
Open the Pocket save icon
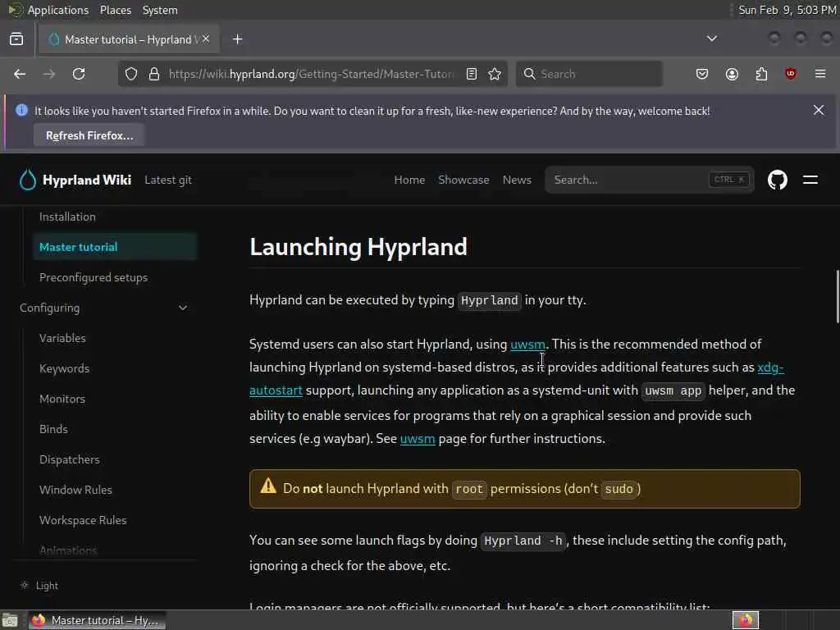pos(702,74)
